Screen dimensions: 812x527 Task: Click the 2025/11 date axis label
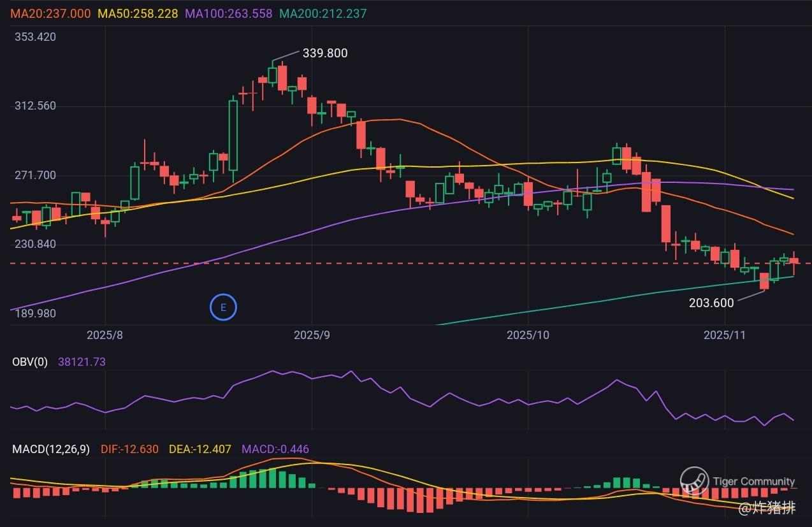tap(724, 335)
